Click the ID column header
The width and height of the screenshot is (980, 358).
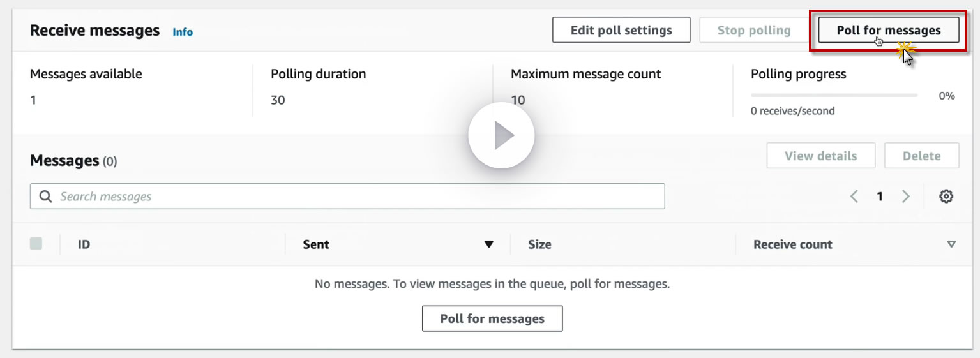84,244
